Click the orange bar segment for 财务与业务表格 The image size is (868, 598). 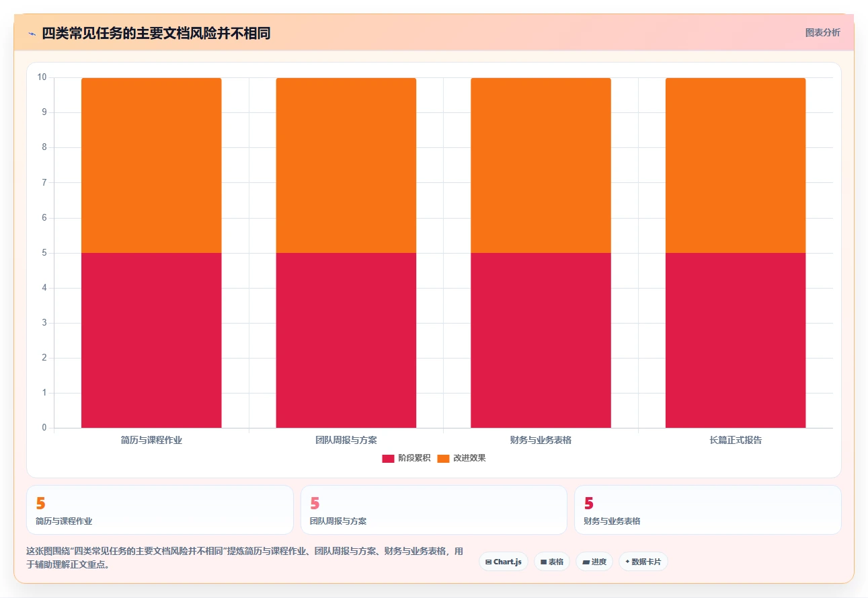pos(541,165)
